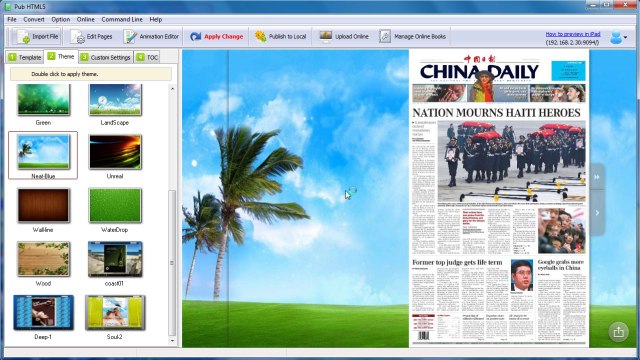Viewport: 640px width, 360px height.
Task: Open Manage Online Books
Action: (x=413, y=37)
